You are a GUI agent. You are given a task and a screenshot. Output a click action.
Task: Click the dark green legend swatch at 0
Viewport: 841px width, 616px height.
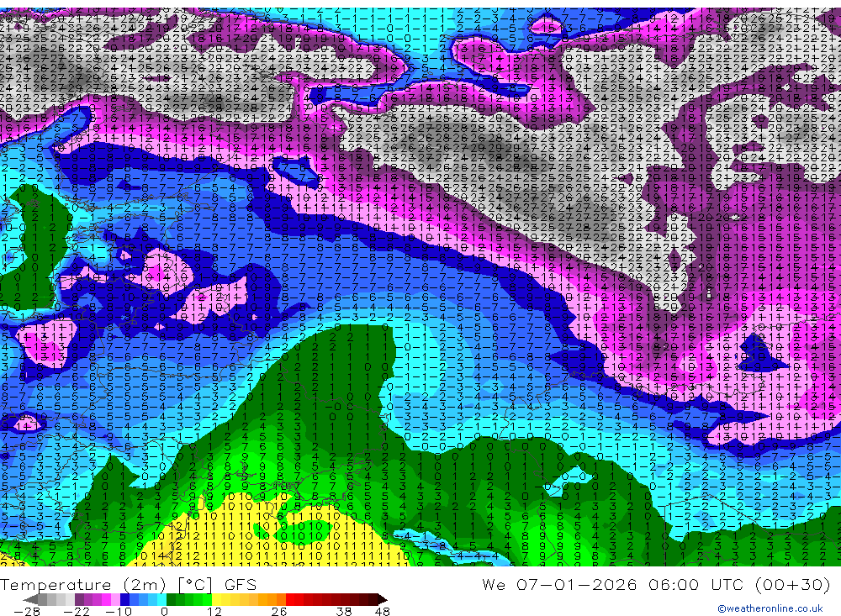click(x=171, y=599)
